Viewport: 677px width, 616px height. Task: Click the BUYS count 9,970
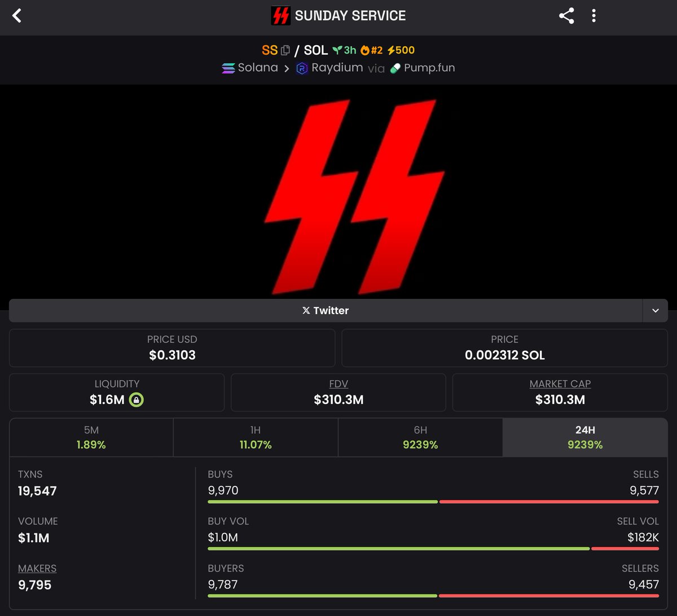coord(223,490)
